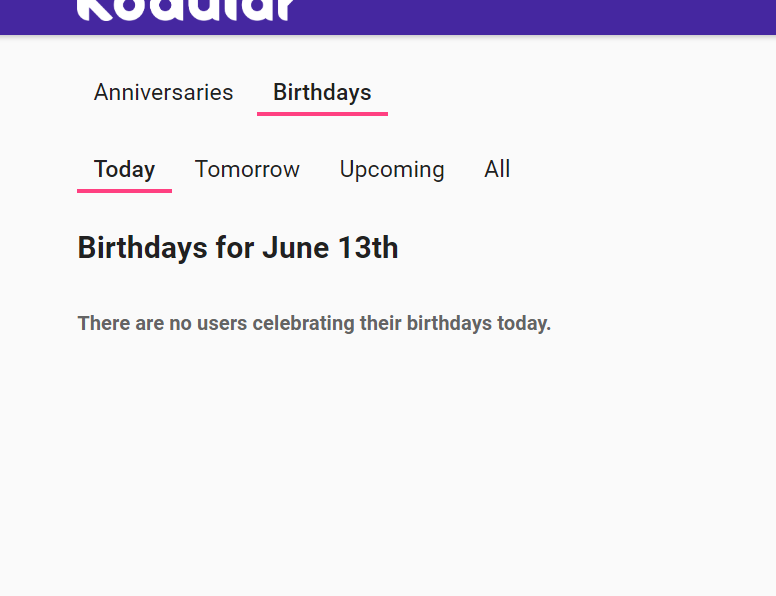
Task: Show All birthdays
Action: click(x=497, y=169)
